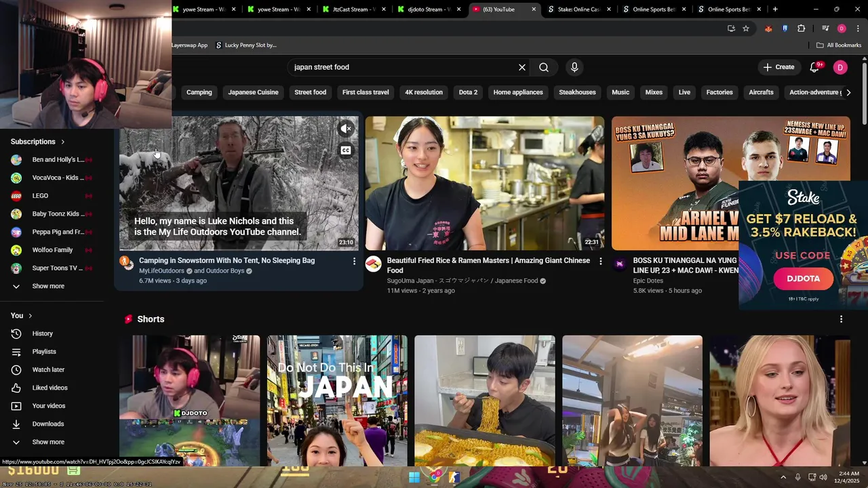
Task: Select the Factories filter chip
Action: tap(719, 92)
